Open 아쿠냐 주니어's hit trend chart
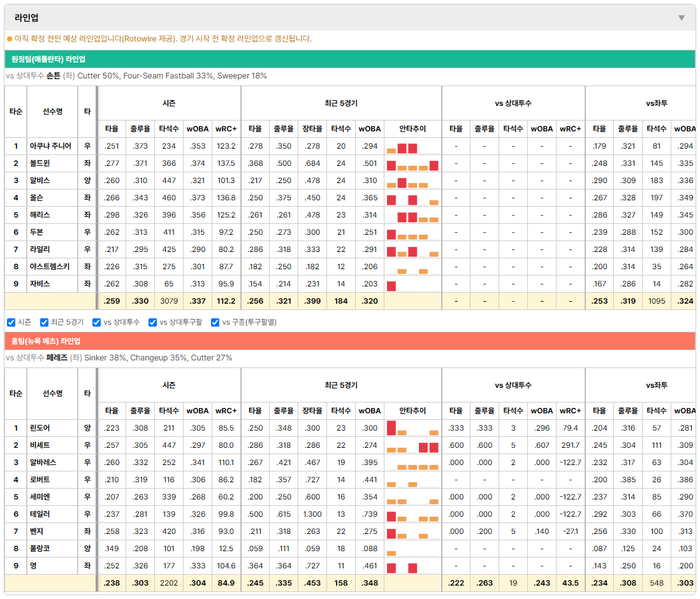 click(x=412, y=147)
